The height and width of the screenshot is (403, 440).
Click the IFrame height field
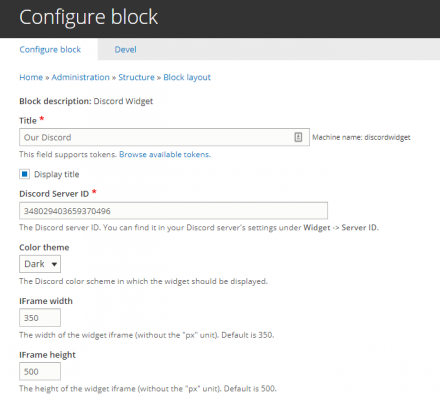point(40,371)
